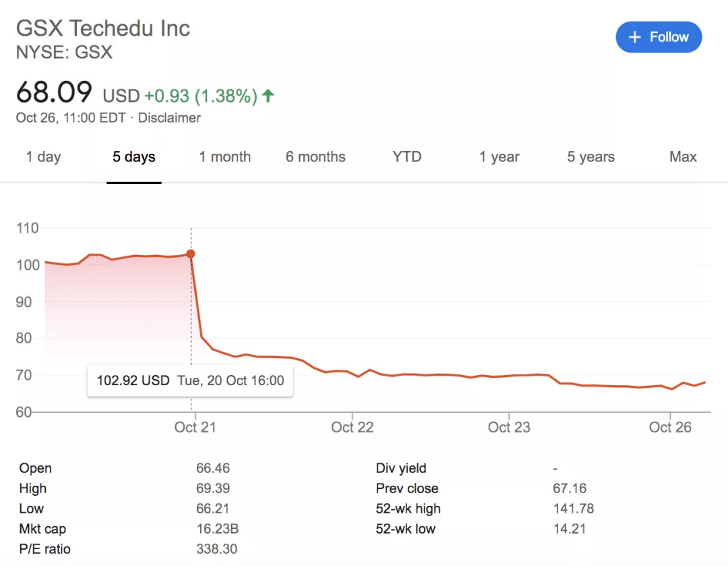Show the 6 months chart
The image size is (728, 566).
[315, 157]
